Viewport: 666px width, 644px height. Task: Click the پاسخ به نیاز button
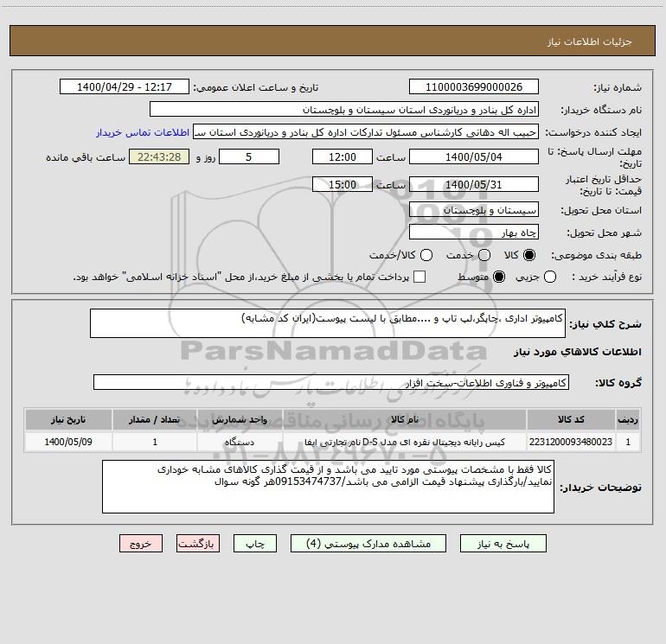click(503, 544)
